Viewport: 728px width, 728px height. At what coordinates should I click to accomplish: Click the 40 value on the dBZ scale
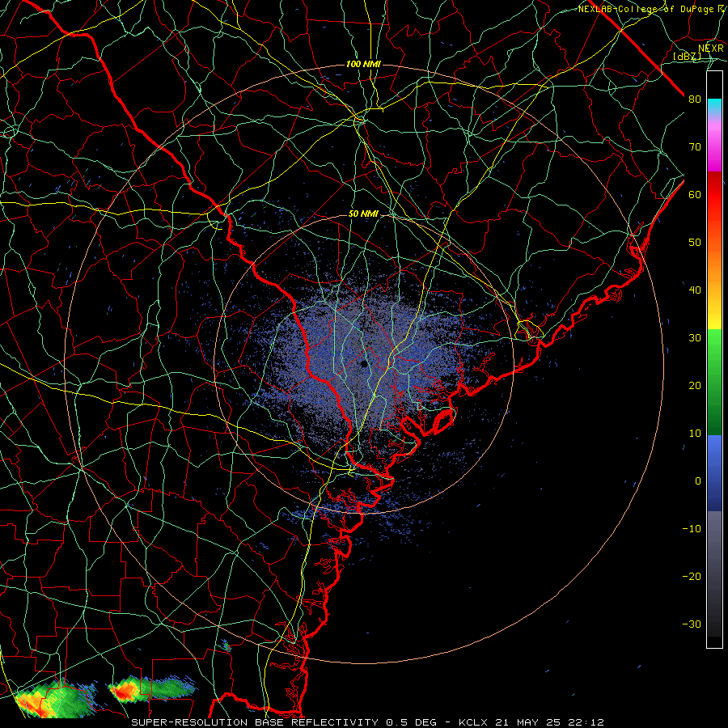[x=695, y=290]
